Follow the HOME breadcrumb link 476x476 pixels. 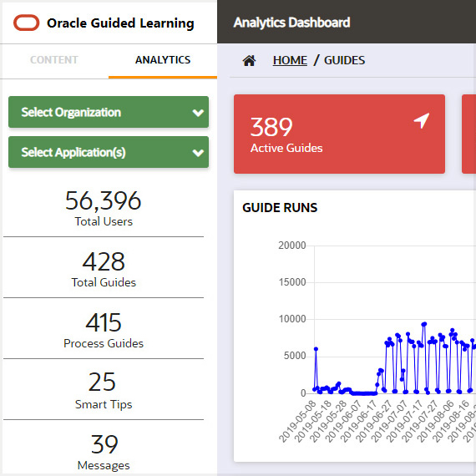290,60
